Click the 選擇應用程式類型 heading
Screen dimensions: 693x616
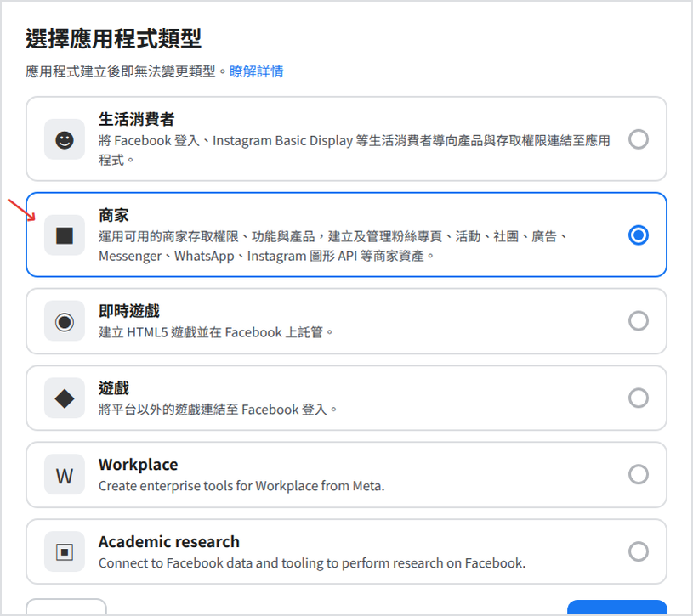click(114, 38)
